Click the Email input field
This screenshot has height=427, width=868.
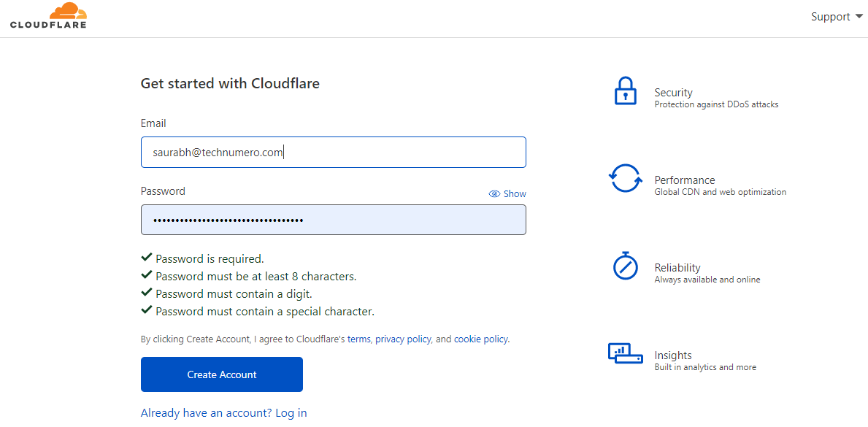[333, 153]
